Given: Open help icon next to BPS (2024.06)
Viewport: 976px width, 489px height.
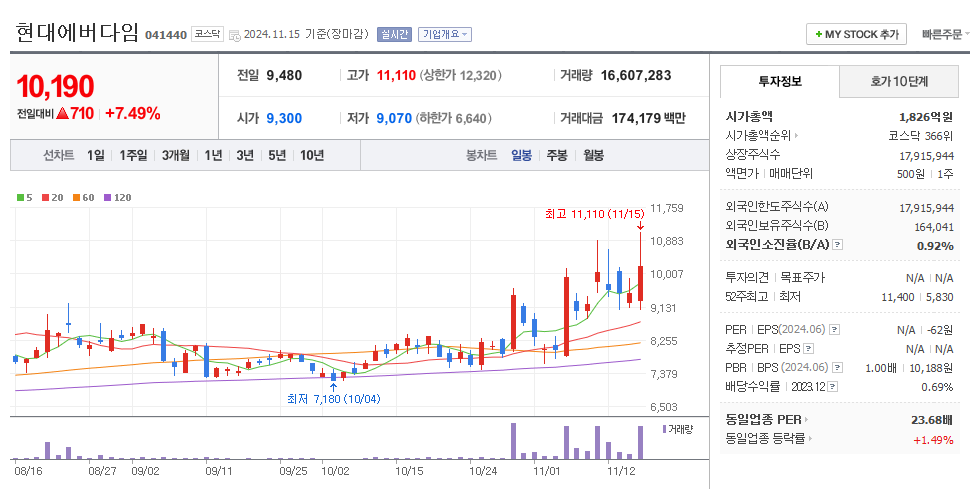Looking at the screenshot, I should click(x=838, y=368).
